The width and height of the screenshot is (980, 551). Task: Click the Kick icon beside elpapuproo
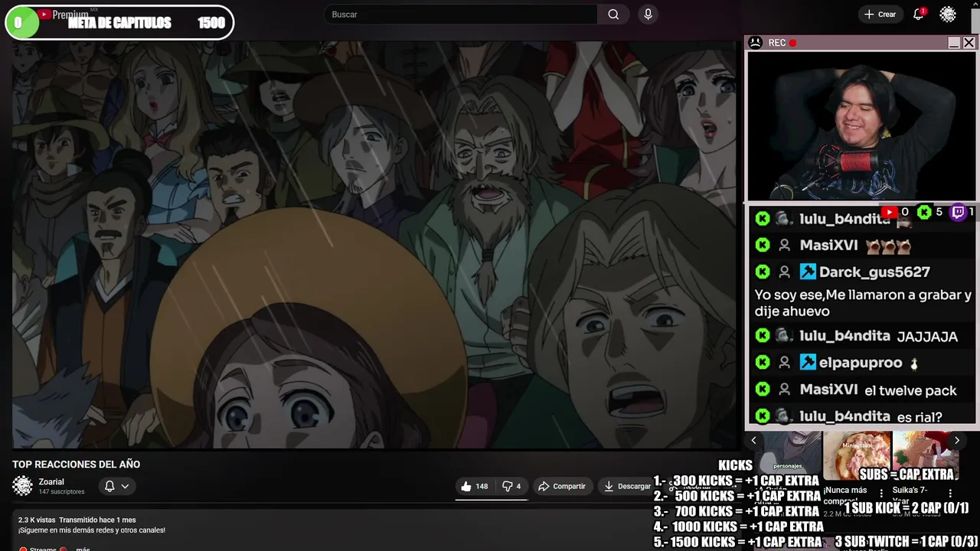pos(762,362)
